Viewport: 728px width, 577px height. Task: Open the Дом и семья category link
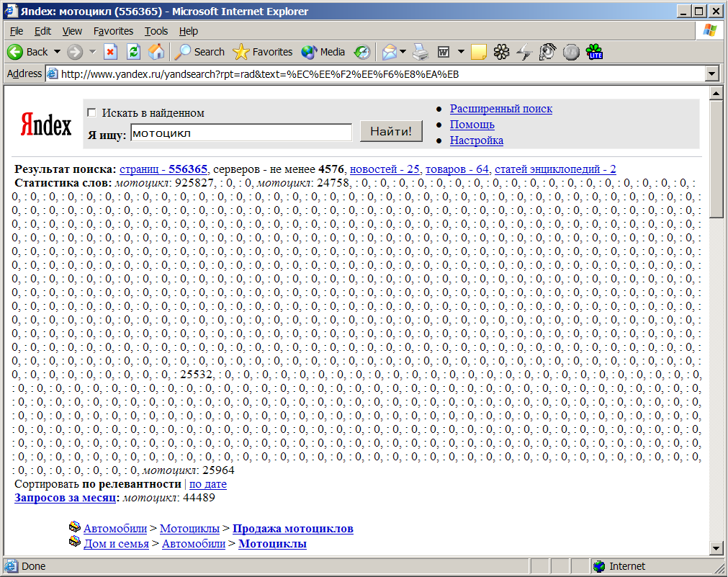(116, 544)
